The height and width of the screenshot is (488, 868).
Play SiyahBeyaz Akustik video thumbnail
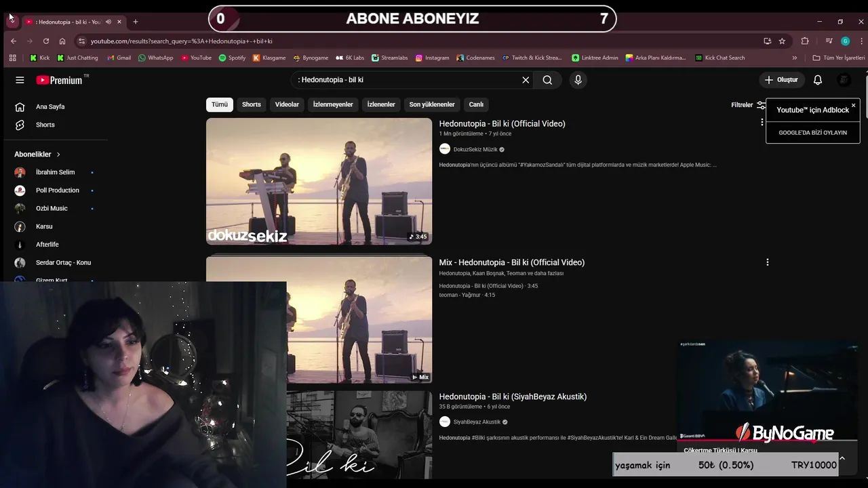point(359,434)
